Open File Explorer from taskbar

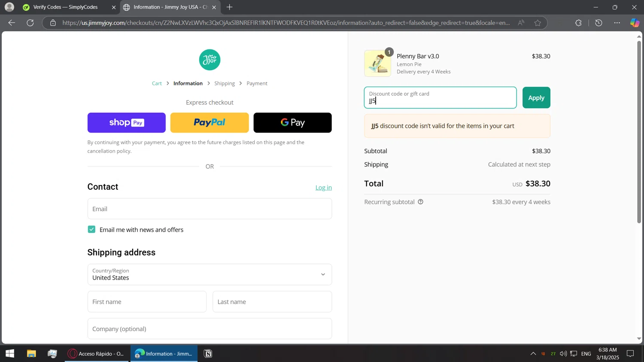pos(31,354)
